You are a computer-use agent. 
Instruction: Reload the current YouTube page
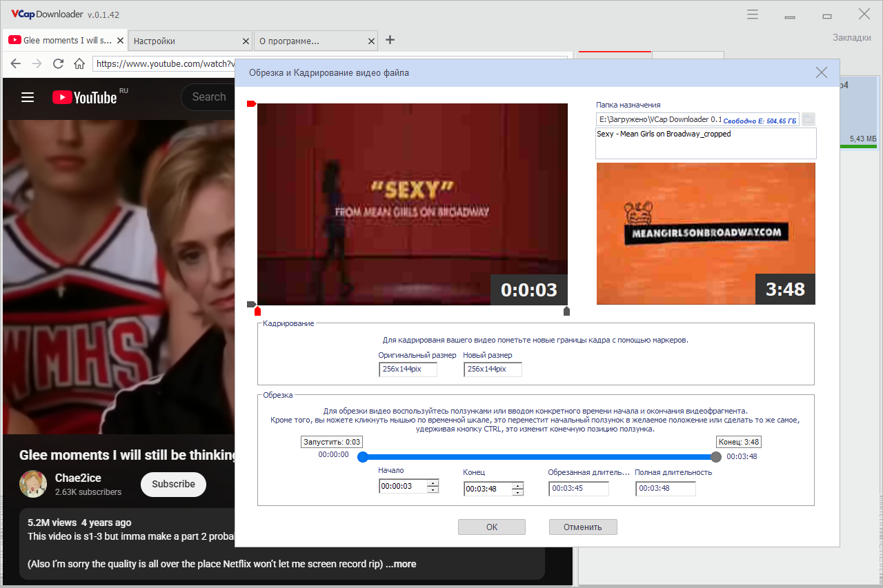pos(58,63)
